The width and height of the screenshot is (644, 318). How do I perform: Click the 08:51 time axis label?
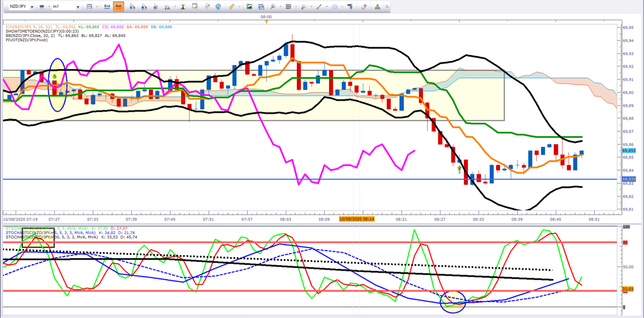pos(594,219)
